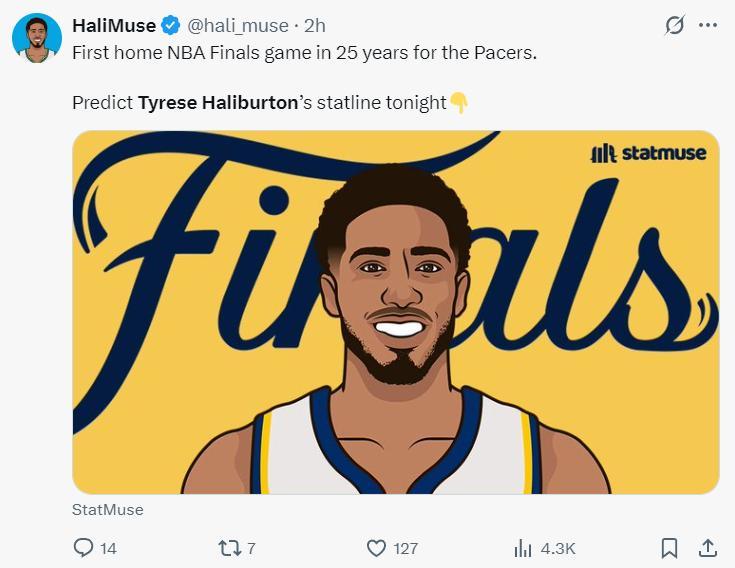
Task: Click the StatMuse source label below image
Action: tap(108, 510)
